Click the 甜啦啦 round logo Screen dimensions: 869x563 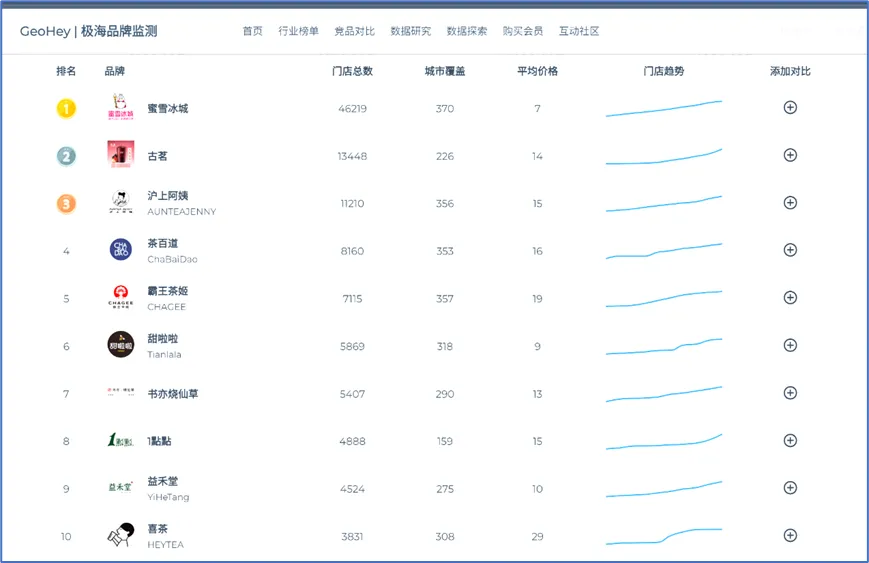[120, 344]
